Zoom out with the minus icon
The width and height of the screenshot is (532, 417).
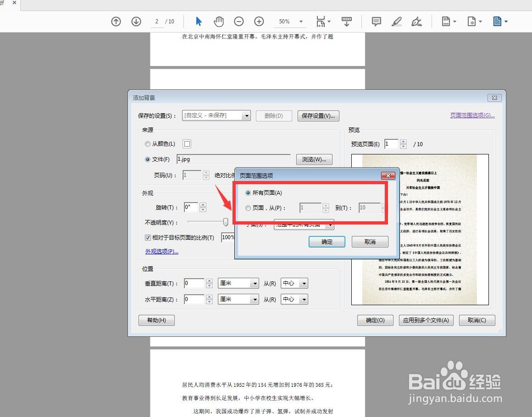pos(239,22)
